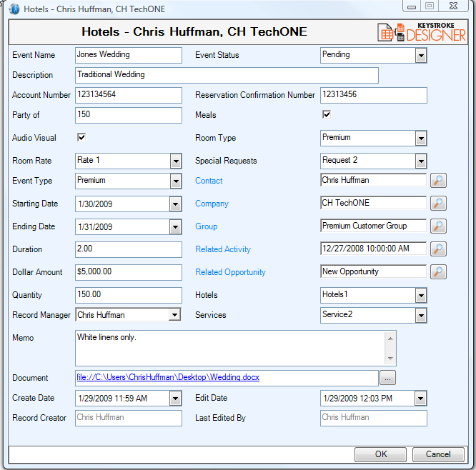Click Memo scrollbar up arrow
Viewport: 476px width, 470px height.
(x=390, y=339)
